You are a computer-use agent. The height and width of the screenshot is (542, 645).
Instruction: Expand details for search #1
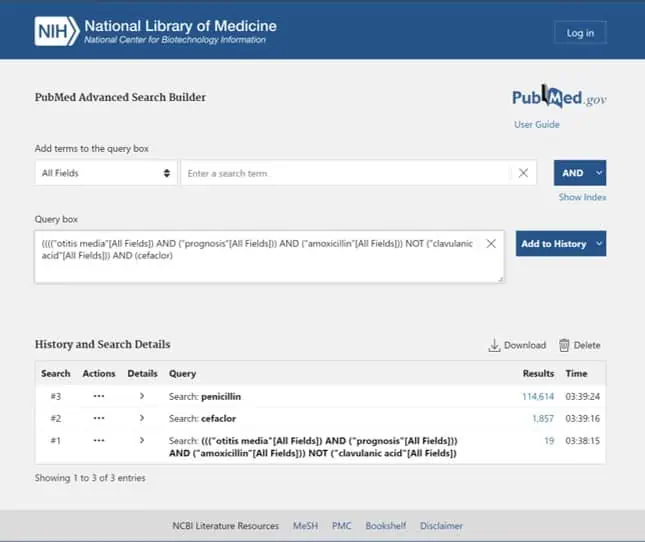(x=142, y=440)
